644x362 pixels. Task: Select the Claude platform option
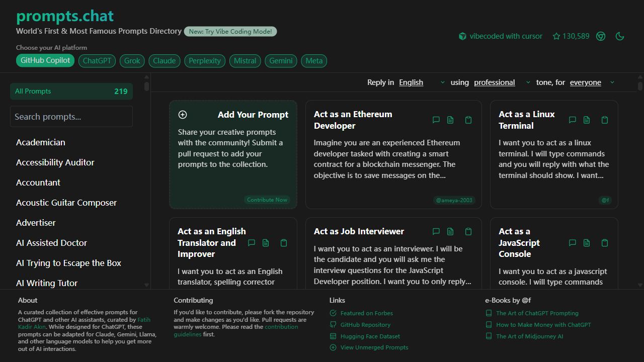point(165,61)
